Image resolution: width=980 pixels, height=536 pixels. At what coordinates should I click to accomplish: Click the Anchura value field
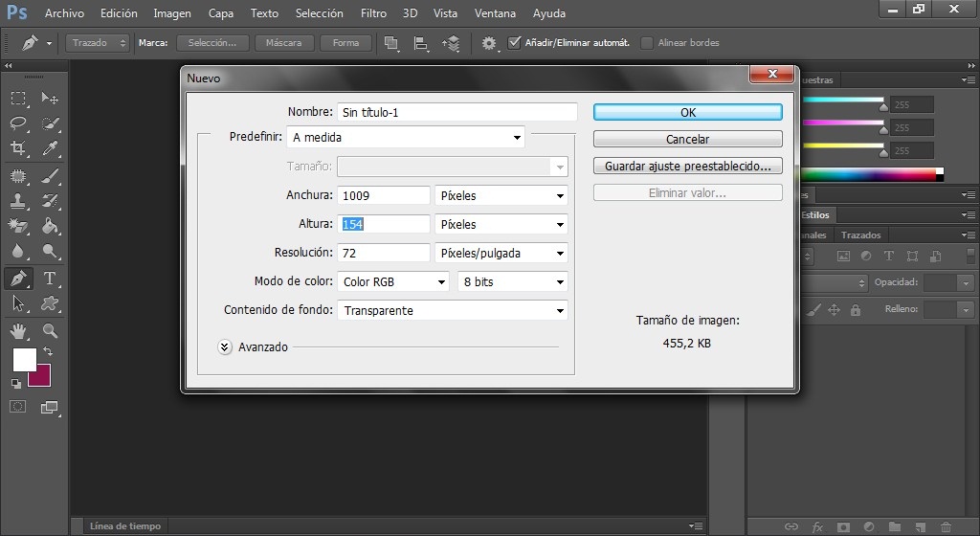(x=383, y=195)
